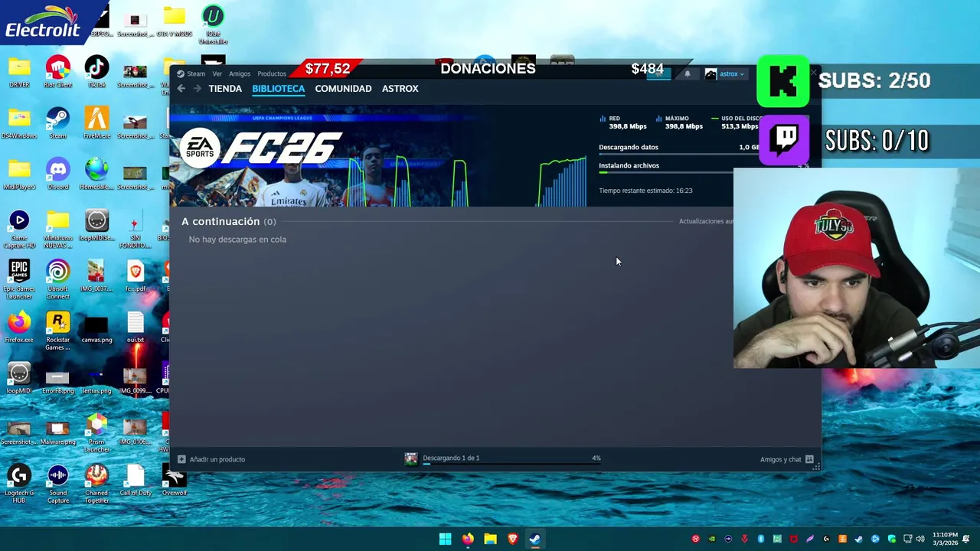The image size is (980, 551).
Task: Open the Steam desktop shortcut
Action: (57, 122)
